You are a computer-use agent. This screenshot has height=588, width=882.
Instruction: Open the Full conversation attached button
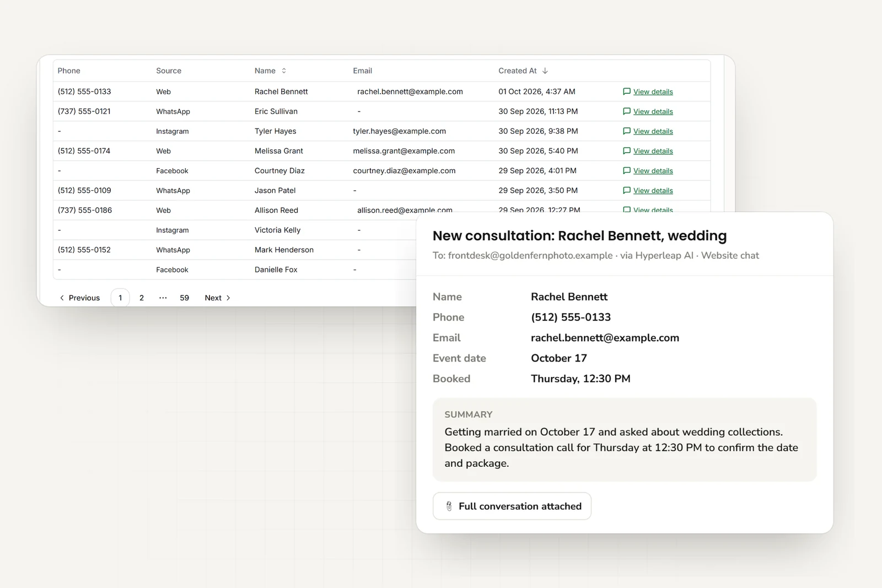(512, 506)
